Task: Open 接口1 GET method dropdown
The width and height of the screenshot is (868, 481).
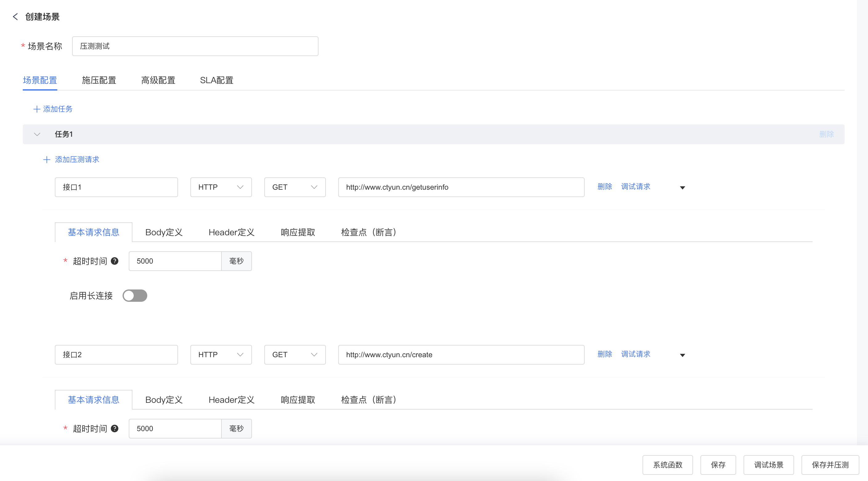Action: click(x=294, y=187)
